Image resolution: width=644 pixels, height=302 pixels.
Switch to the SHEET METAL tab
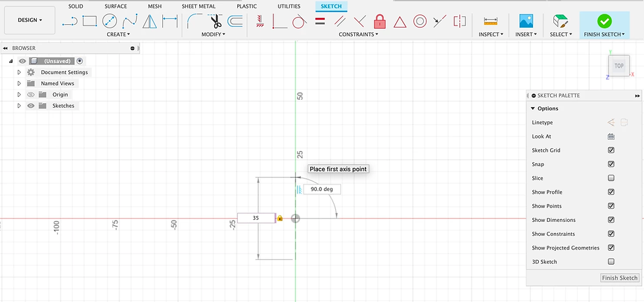pyautogui.click(x=199, y=6)
